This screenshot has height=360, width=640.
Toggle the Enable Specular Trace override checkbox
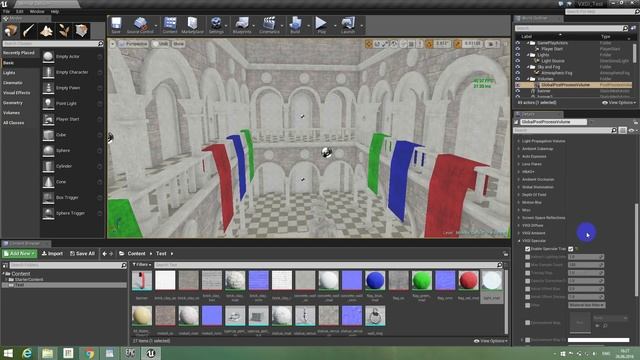point(527,249)
